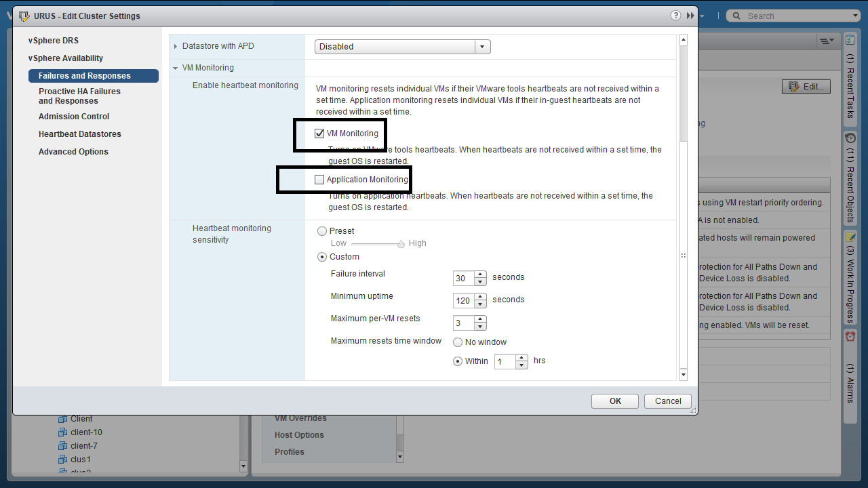Select the Preset sensitivity radio button

pyautogui.click(x=322, y=231)
